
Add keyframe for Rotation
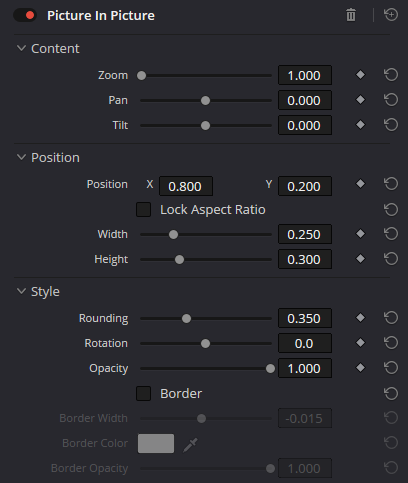click(360, 343)
